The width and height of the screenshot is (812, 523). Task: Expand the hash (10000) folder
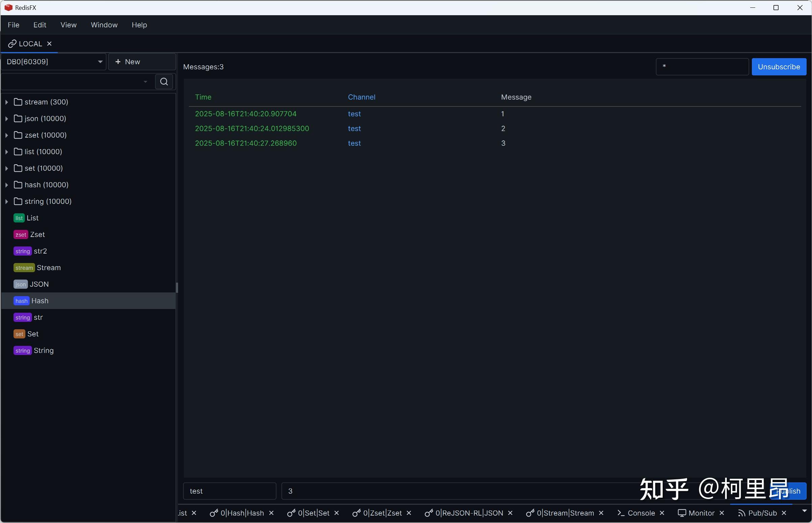(x=6, y=185)
